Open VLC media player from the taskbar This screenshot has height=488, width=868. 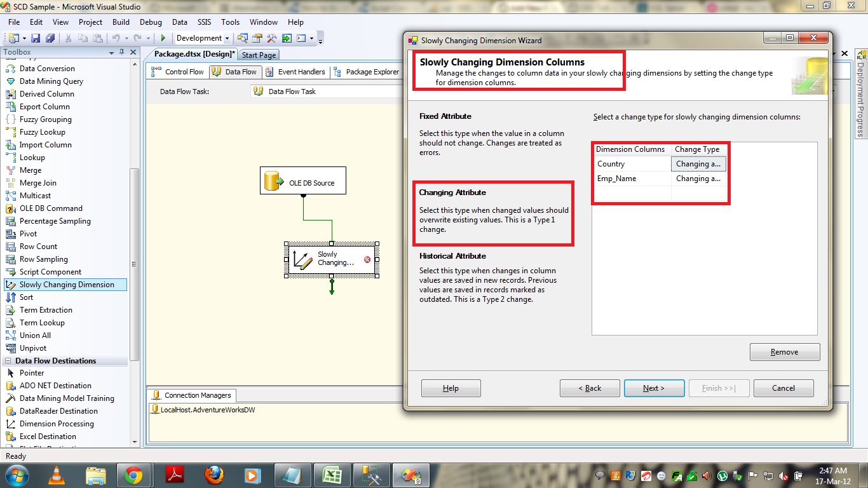tap(57, 475)
